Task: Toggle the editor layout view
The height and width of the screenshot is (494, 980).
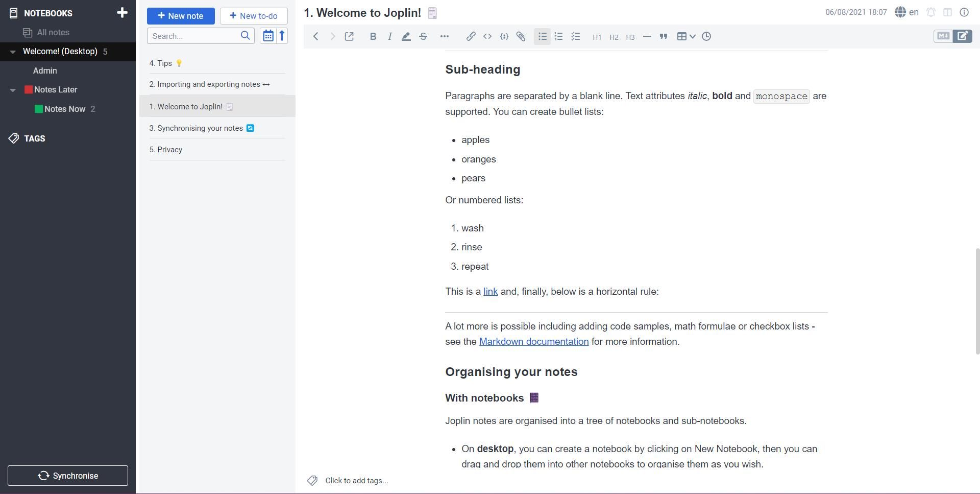Action: [x=948, y=12]
